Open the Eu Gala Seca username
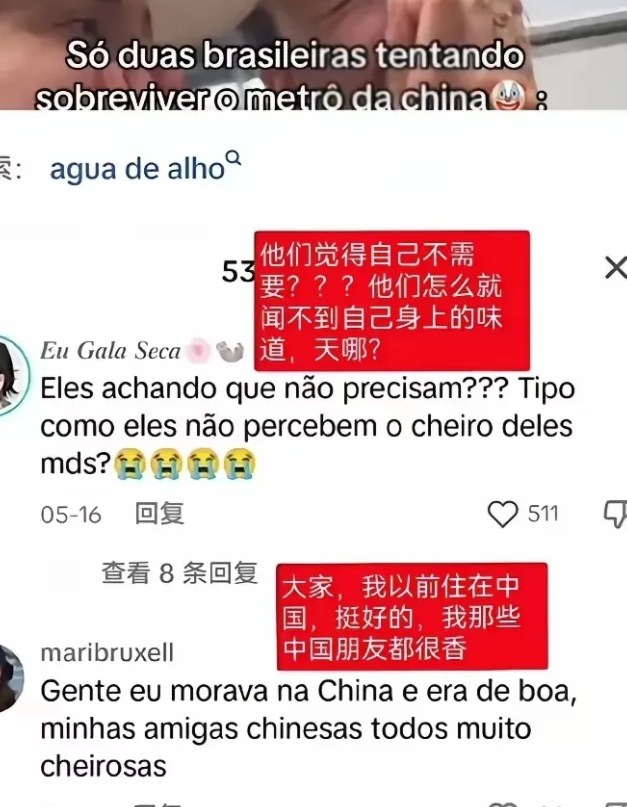The image size is (627, 807). pos(110,351)
